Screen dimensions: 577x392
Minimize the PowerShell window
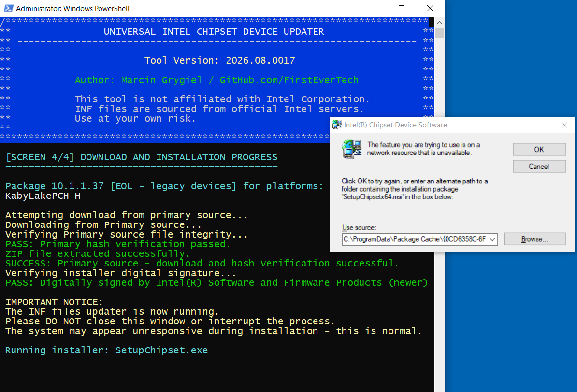coord(374,8)
